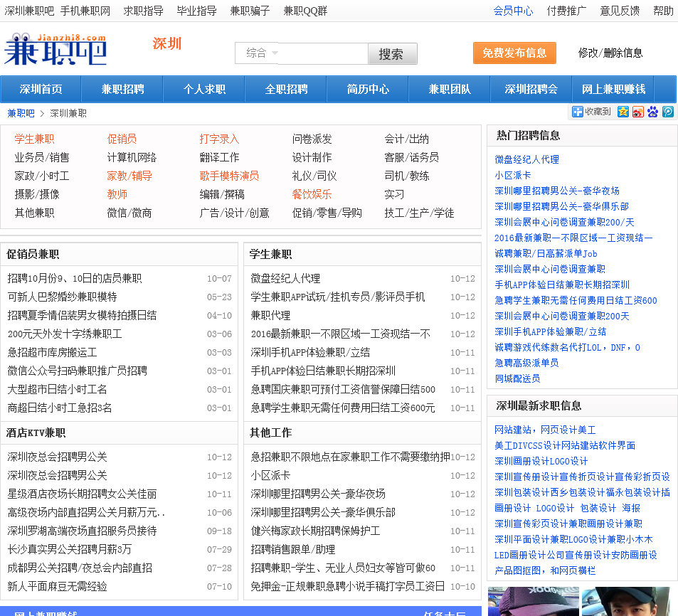The image size is (678, 616).
Task: Select the 全职招聘 nav tab
Action: click(x=286, y=89)
